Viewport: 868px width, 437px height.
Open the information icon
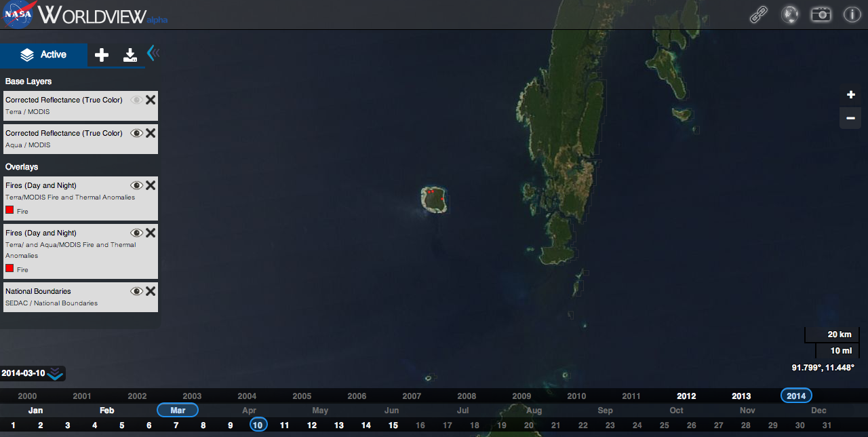coord(852,14)
